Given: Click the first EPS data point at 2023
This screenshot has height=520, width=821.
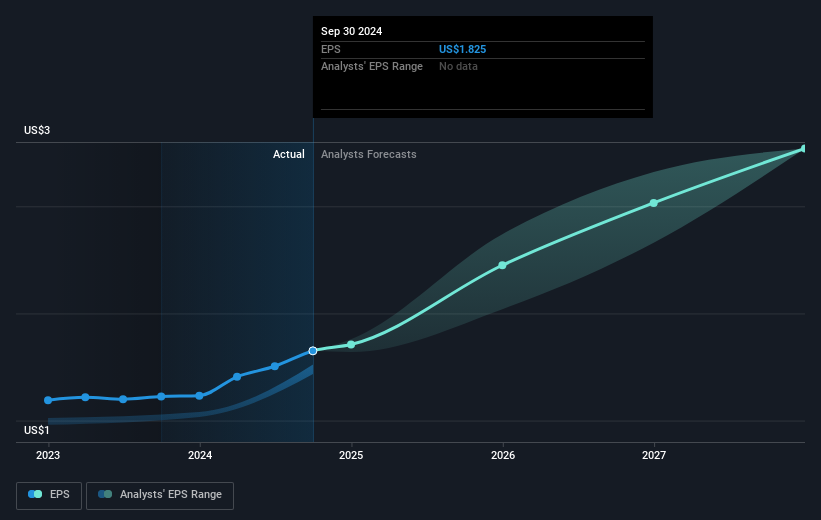Looking at the screenshot, I should (48, 400).
